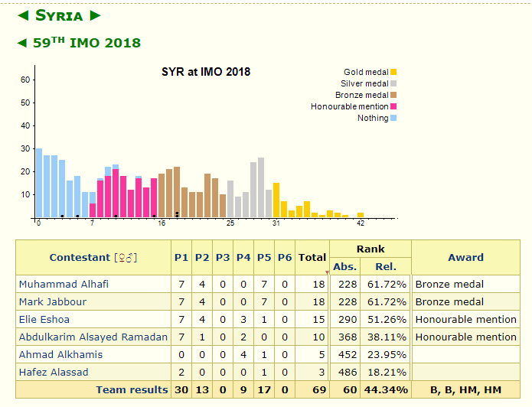Image resolution: width=532 pixels, height=407 pixels.
Task: Click the Honourable mention pink legend square
Action: (x=393, y=106)
